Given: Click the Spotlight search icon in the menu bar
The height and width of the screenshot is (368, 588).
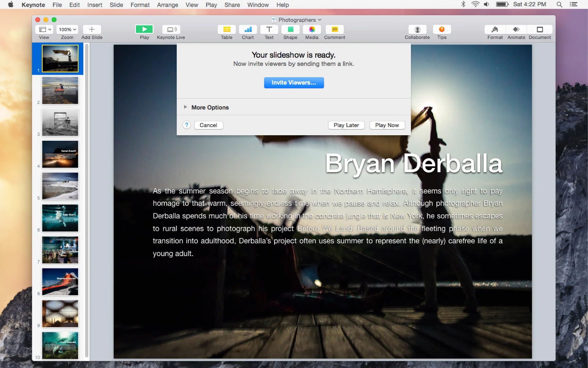Looking at the screenshot, I should point(559,5).
